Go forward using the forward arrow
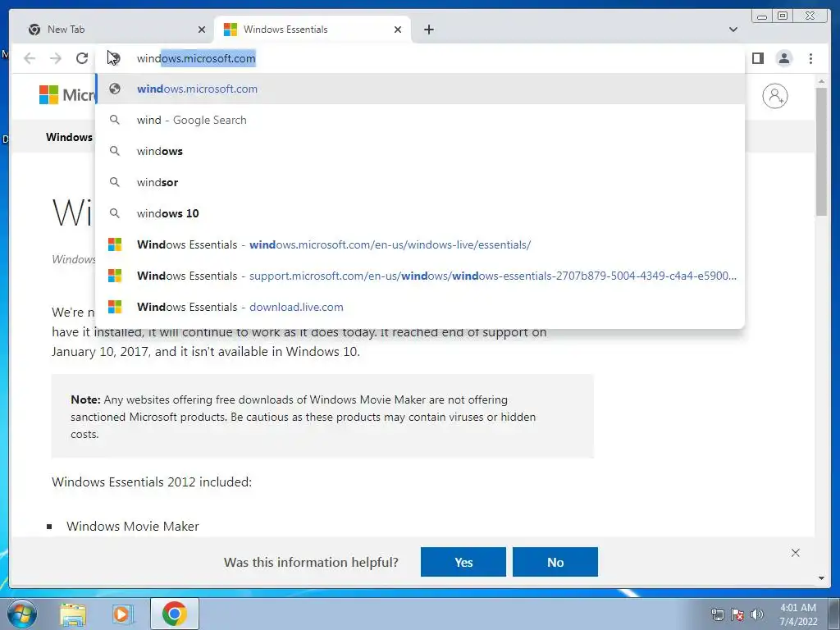 click(x=56, y=58)
